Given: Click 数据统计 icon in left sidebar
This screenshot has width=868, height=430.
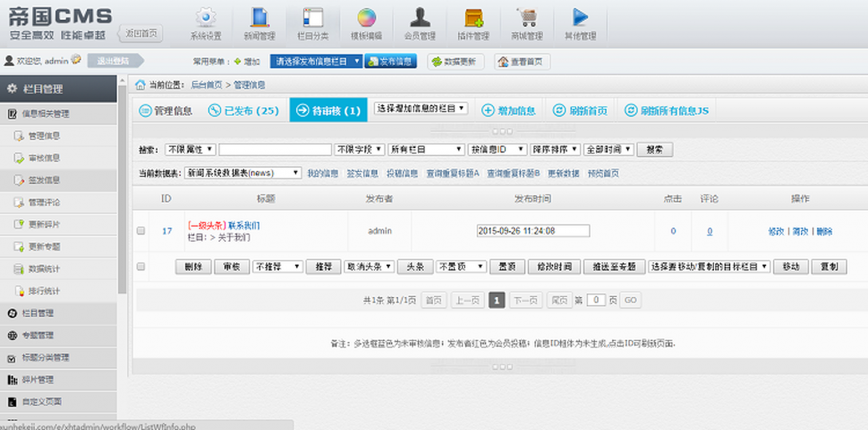Looking at the screenshot, I should [18, 269].
